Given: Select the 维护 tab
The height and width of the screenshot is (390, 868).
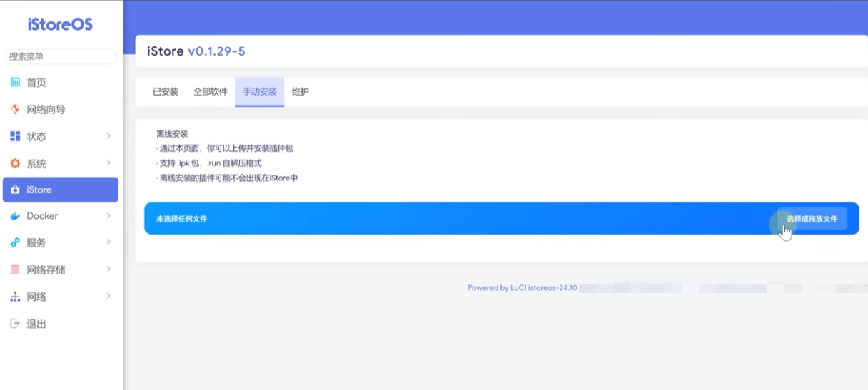Looking at the screenshot, I should 301,92.
